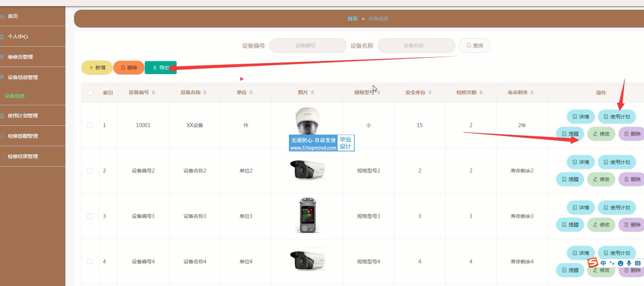Sort by 安全库存 column arrows
This screenshot has width=644, height=286.
430,92
